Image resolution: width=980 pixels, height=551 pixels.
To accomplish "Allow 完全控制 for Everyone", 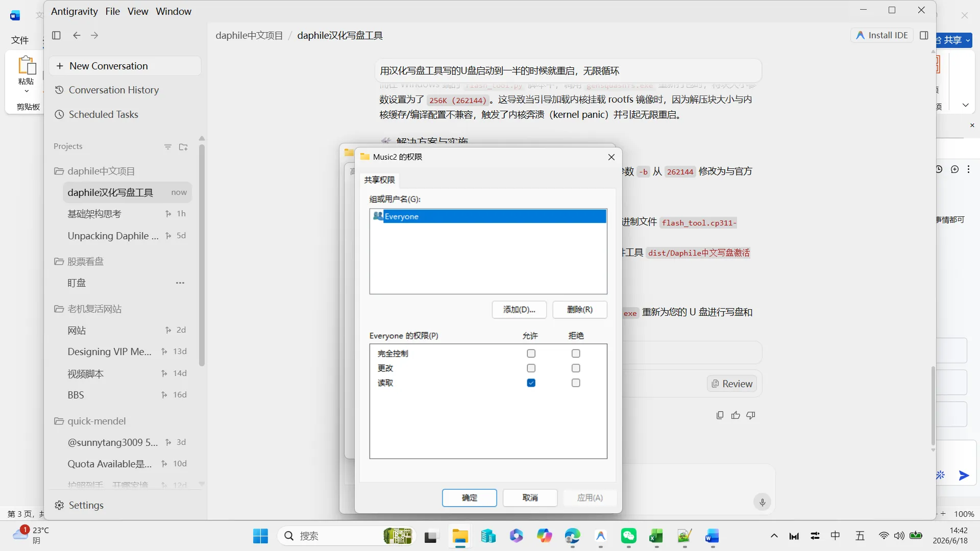I will (x=531, y=354).
